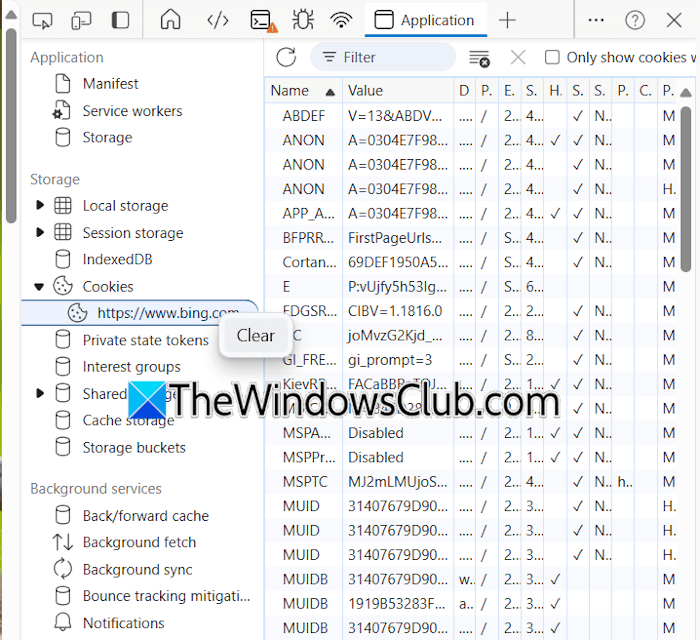The width and height of the screenshot is (700, 640).
Task: Open Back/forward cache service
Action: (145, 515)
